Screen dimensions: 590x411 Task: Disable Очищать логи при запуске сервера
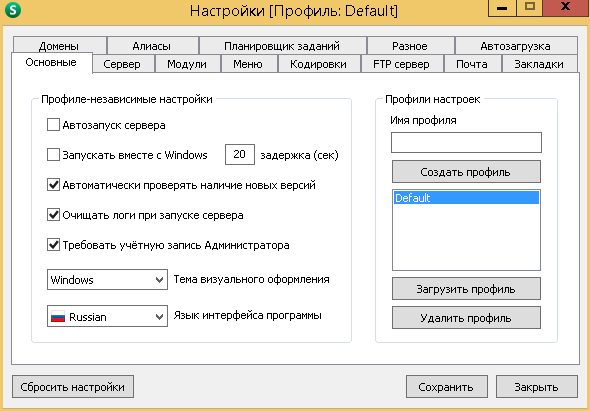[x=53, y=215]
